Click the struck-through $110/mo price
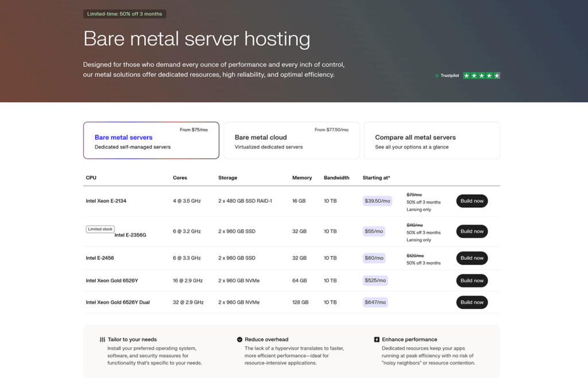 (x=415, y=225)
